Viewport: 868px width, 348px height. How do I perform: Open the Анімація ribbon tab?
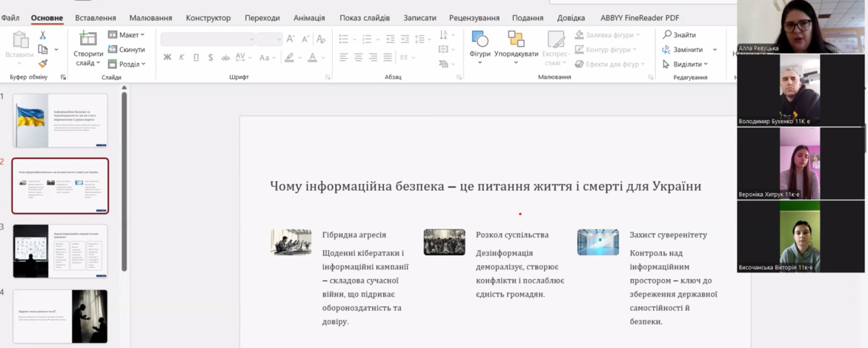tap(309, 17)
